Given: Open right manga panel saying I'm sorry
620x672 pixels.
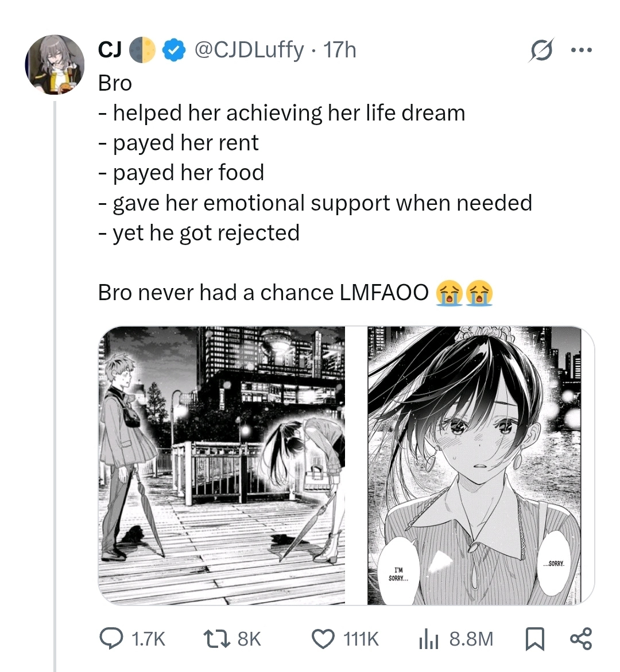Looking at the screenshot, I should [x=480, y=465].
